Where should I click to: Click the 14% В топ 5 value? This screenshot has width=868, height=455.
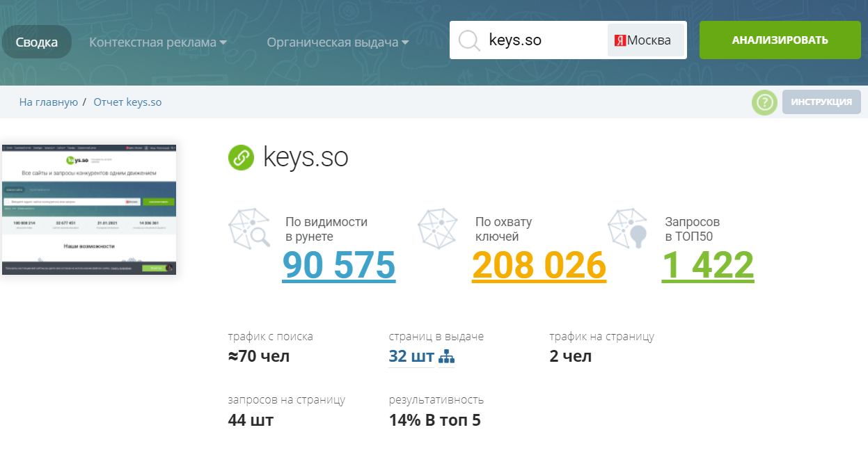point(434,420)
